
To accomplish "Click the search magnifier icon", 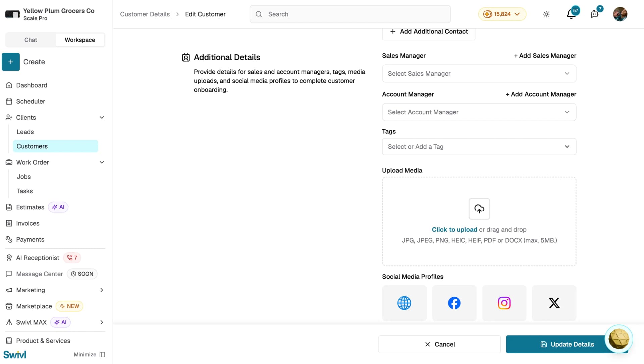I will (x=259, y=14).
